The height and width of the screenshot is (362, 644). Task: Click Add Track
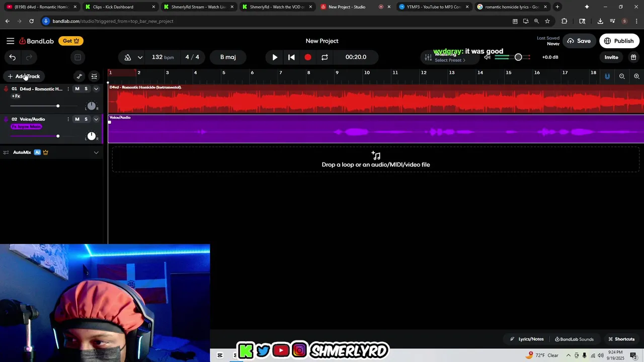(24, 76)
